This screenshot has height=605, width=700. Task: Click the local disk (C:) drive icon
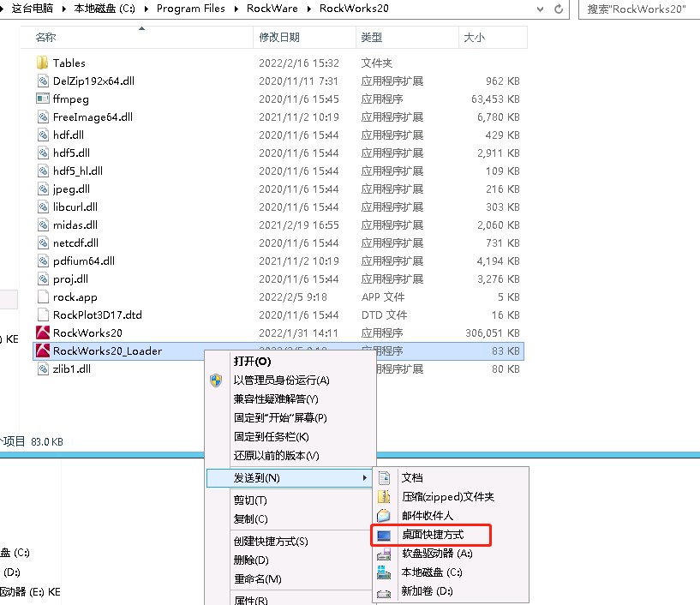coord(384,572)
